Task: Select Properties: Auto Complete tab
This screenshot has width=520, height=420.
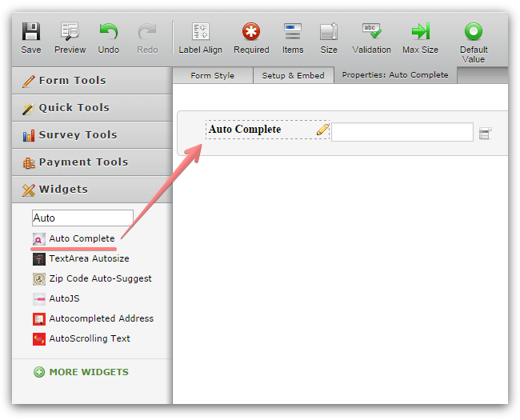Action: [x=395, y=75]
